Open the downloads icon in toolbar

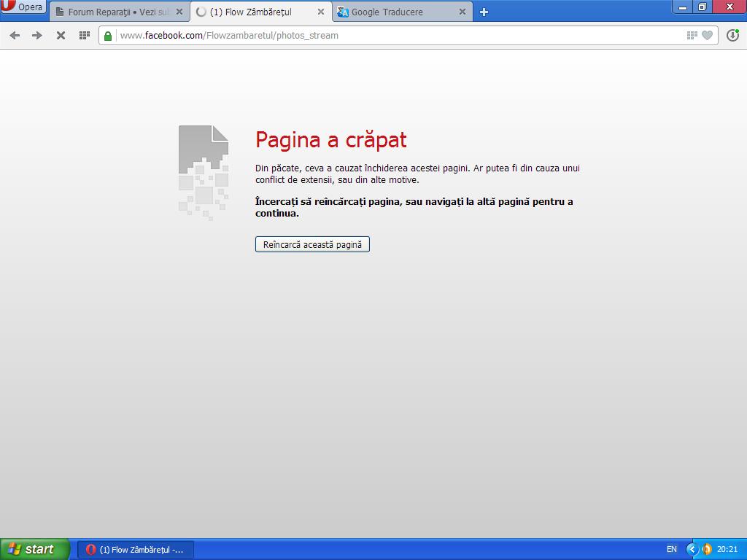click(732, 35)
